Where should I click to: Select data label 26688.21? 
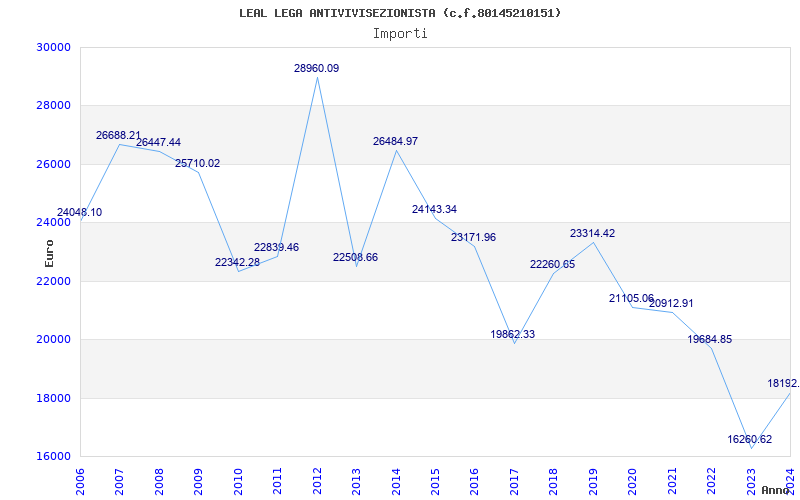tap(118, 136)
